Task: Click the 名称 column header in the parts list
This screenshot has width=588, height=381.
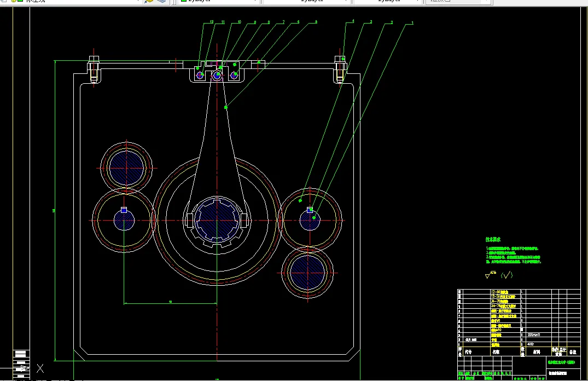Action: tap(496, 352)
